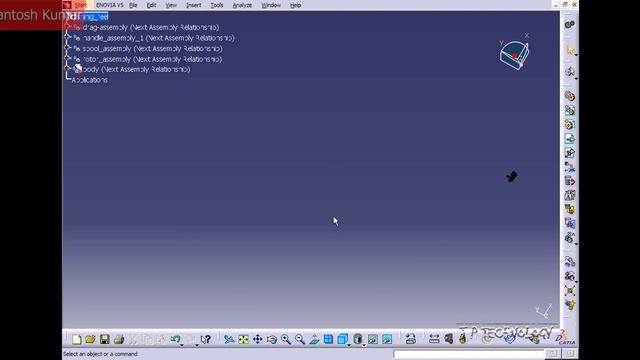Open the ENOVIA V5 menu
The width and height of the screenshot is (640, 360).
[x=109, y=5]
